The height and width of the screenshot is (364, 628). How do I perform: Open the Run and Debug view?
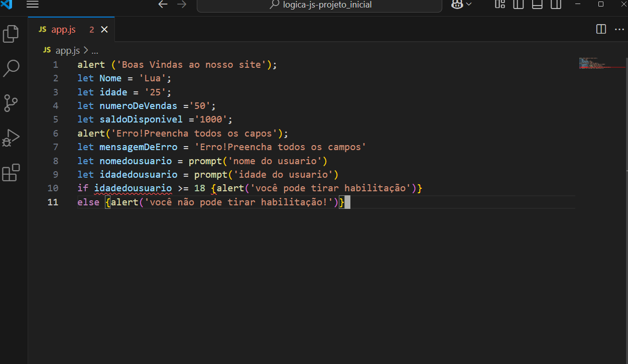pyautogui.click(x=11, y=138)
